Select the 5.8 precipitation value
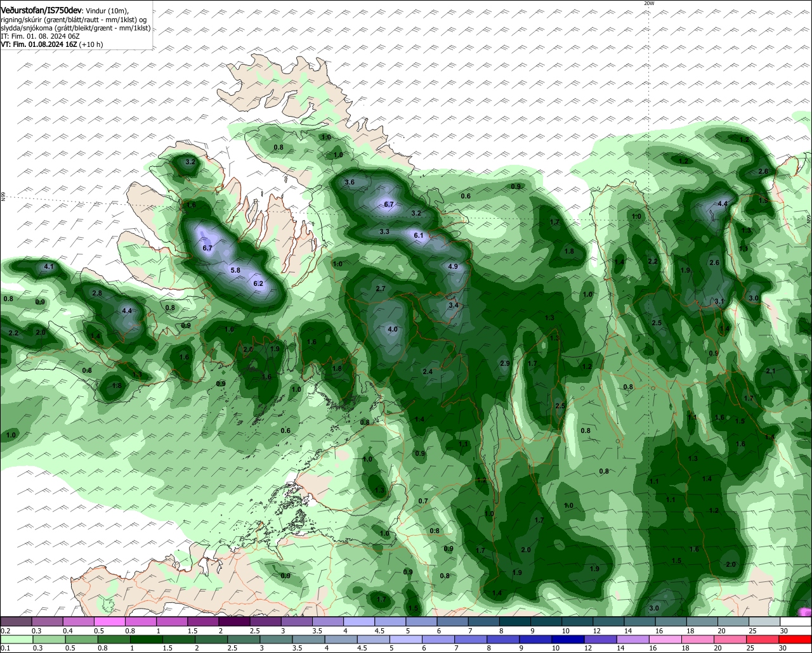 point(235,270)
